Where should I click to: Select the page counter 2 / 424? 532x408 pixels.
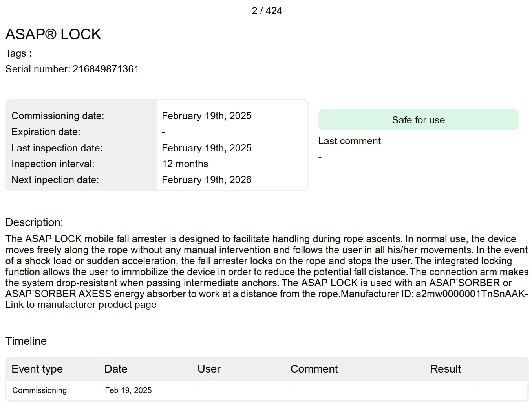coord(267,11)
